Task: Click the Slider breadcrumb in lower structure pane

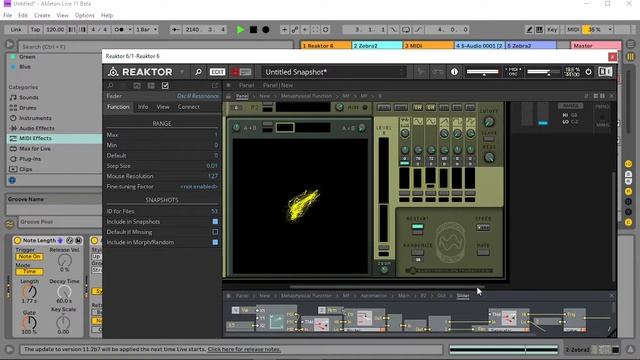Action: [x=463, y=296]
